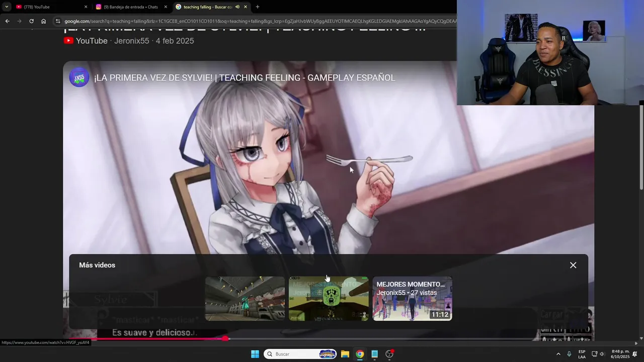Image resolution: width=644 pixels, height=362 pixels.
Task: Play the tunnel corridor suggested video thumbnail
Action: click(x=245, y=299)
